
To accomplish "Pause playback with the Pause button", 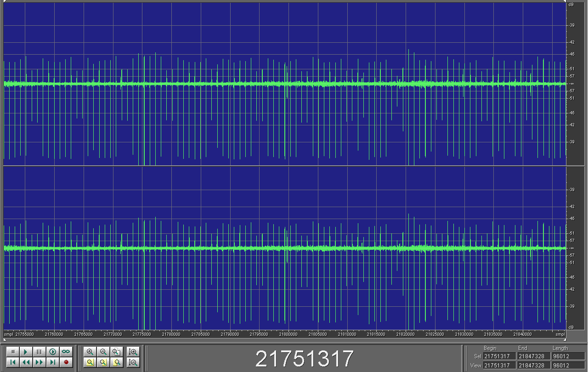I will tap(40, 352).
